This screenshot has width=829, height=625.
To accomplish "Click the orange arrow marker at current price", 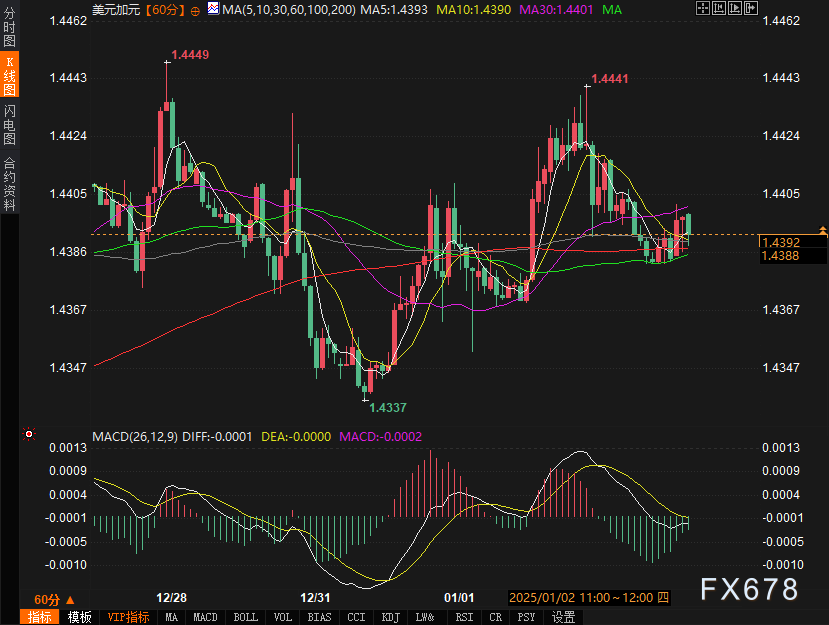I will [823, 230].
